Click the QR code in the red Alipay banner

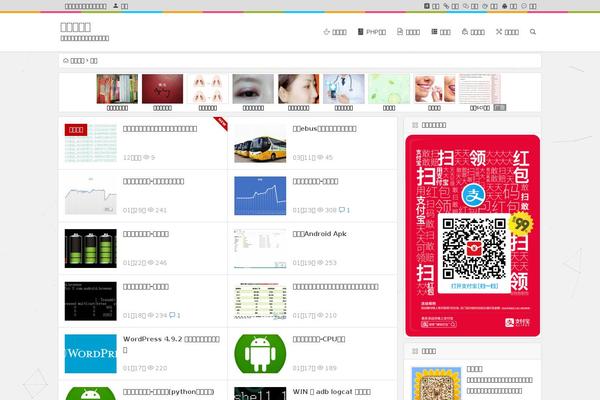(474, 248)
